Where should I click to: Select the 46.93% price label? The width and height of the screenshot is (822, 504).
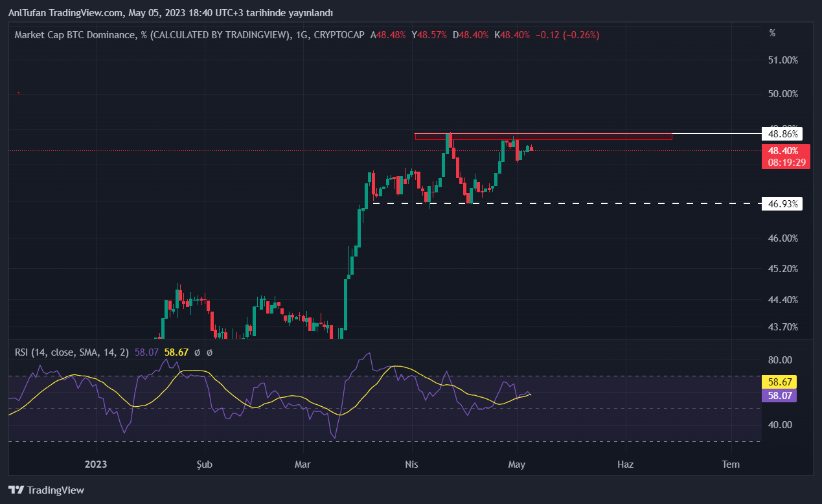coord(782,204)
